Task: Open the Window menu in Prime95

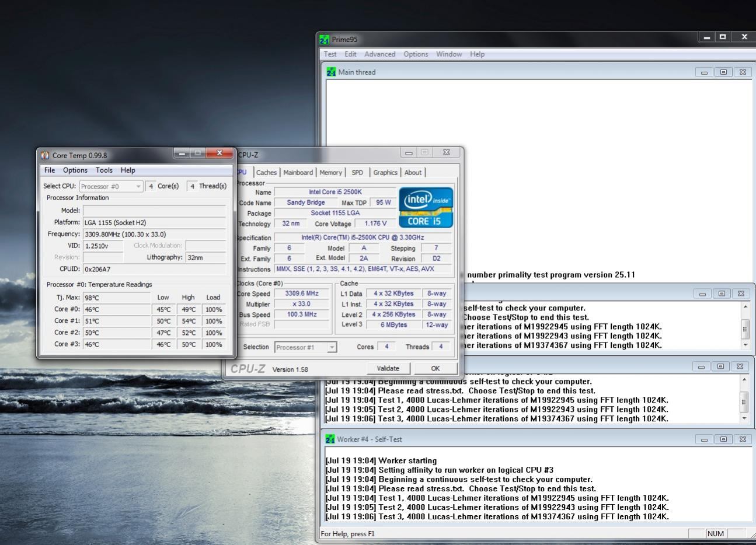Action: (x=449, y=54)
